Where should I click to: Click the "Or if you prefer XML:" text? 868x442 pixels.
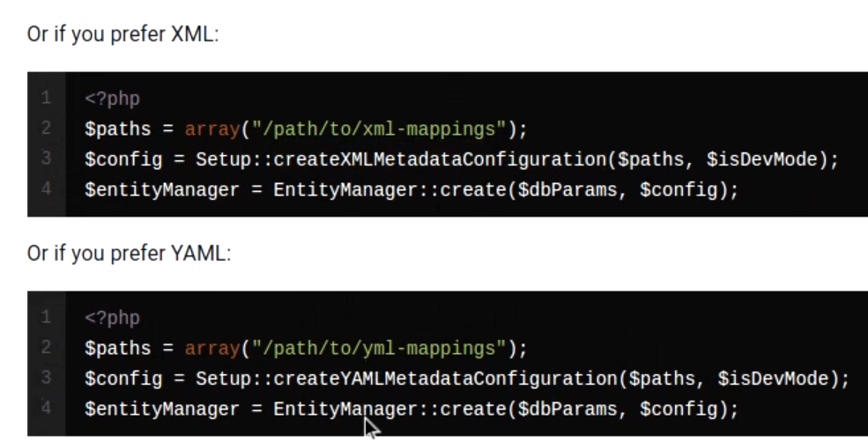click(122, 34)
